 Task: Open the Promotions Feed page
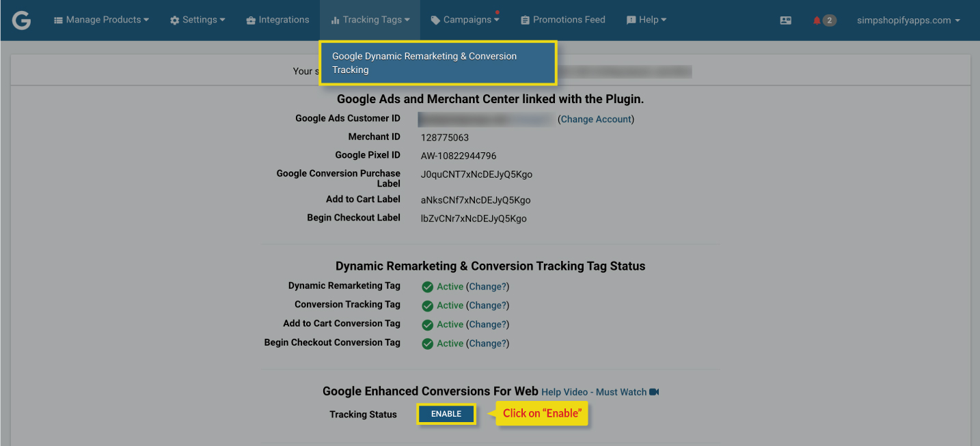(x=563, y=20)
